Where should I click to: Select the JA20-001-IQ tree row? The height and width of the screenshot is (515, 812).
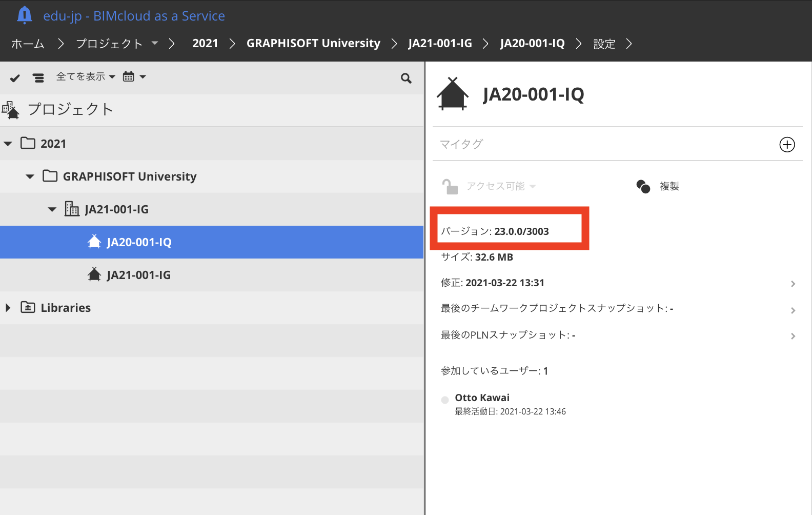(212, 242)
